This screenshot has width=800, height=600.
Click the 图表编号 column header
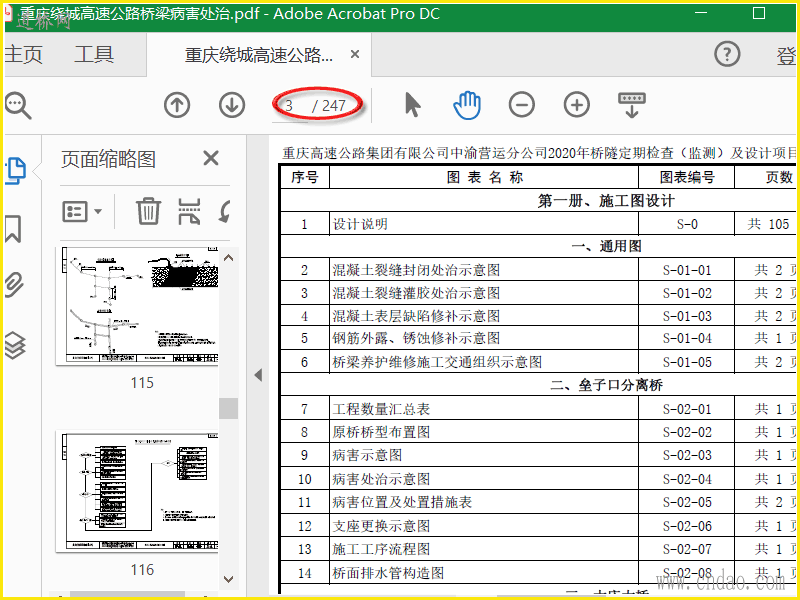click(x=687, y=177)
